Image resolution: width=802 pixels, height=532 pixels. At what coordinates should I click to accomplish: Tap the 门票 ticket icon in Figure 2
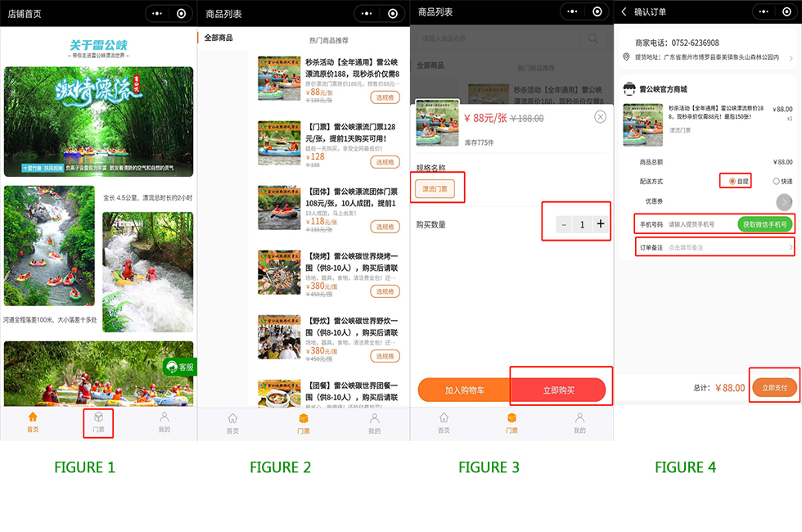point(304,418)
